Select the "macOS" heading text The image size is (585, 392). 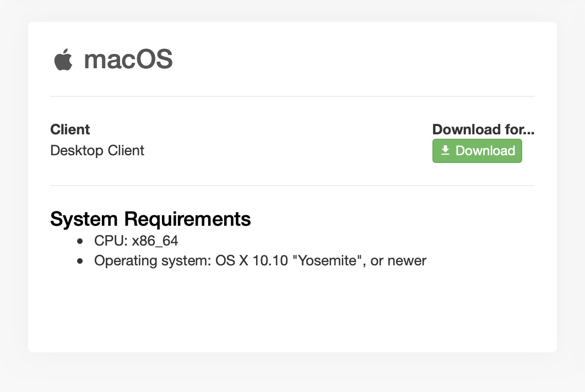click(128, 59)
